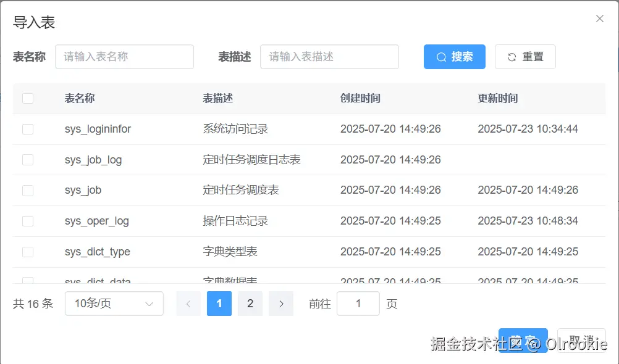Select page 1 in pagination
This screenshot has width=619, height=364.
(219, 304)
